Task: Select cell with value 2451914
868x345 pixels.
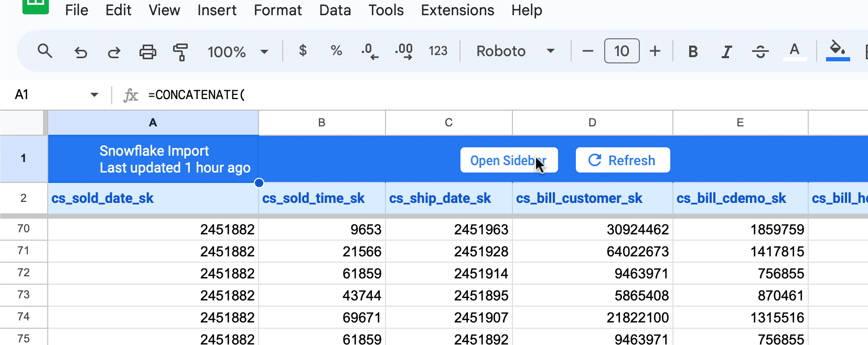Action: [449, 273]
